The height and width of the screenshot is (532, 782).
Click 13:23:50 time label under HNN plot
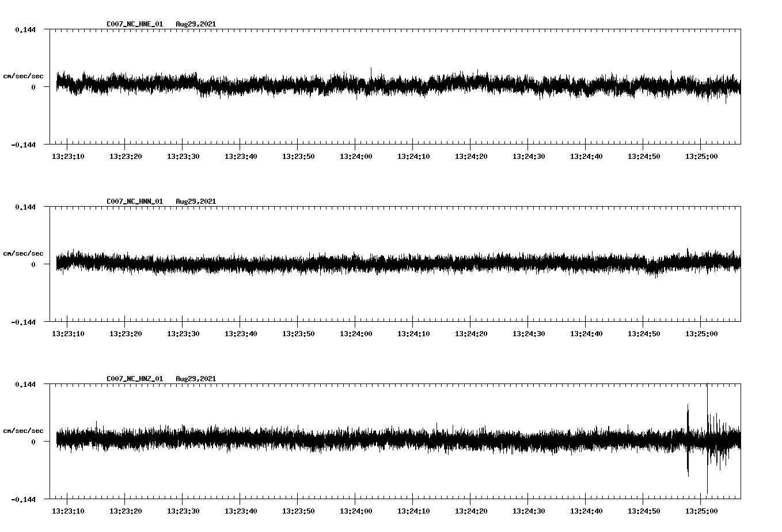tap(298, 333)
